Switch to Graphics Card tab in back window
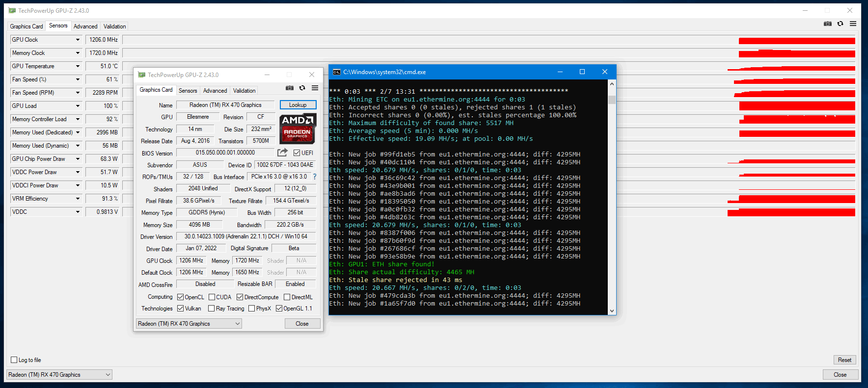 (x=27, y=26)
